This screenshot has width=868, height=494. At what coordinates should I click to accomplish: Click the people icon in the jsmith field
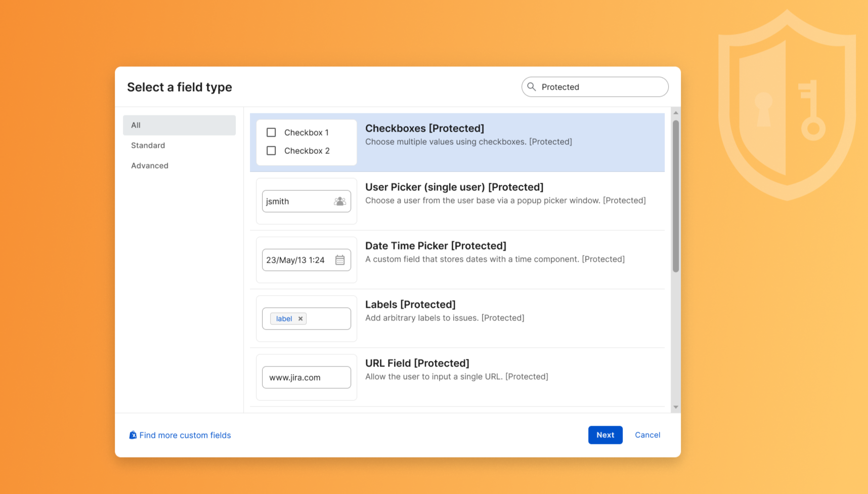(339, 201)
